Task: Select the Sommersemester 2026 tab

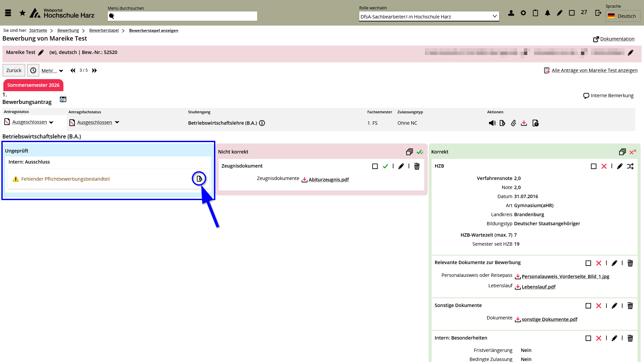Action: 33,85
